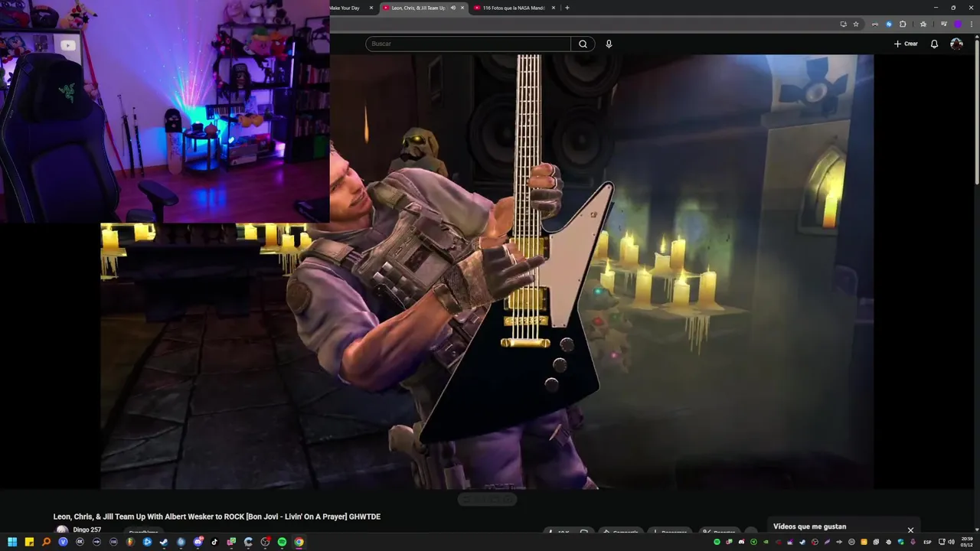Close the Videos que me gustan panel
The width and height of the screenshot is (980, 551).
tap(910, 530)
